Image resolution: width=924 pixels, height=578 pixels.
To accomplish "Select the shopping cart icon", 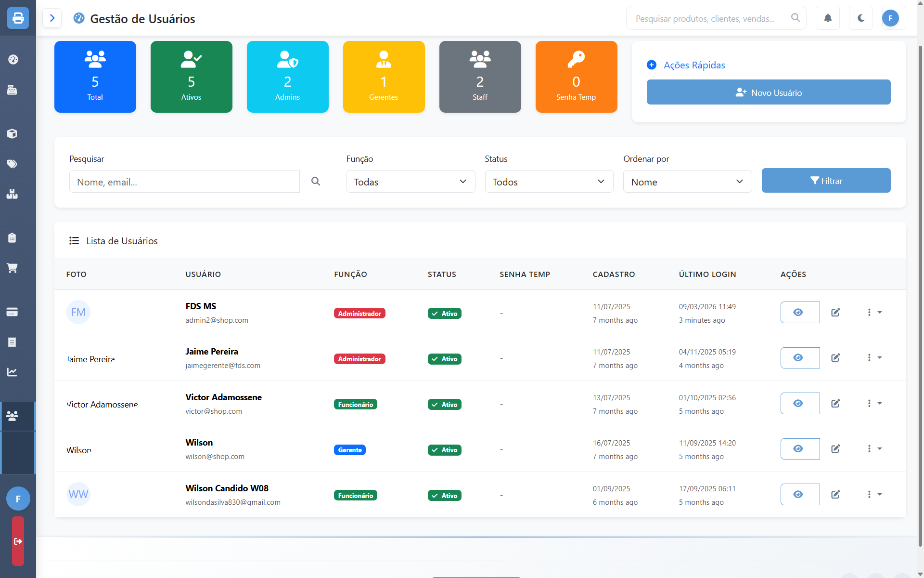I will tap(13, 268).
